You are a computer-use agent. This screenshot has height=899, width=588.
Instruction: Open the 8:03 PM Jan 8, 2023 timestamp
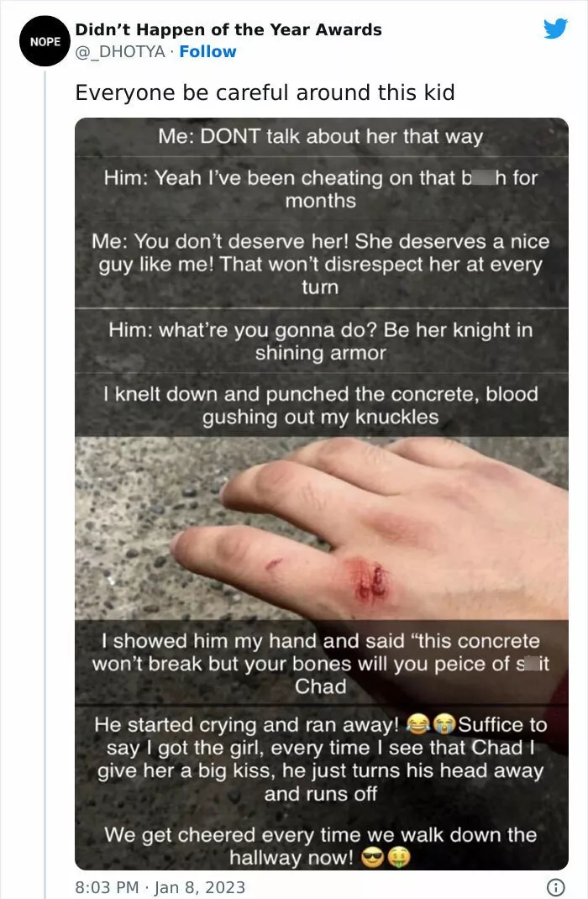click(x=160, y=887)
